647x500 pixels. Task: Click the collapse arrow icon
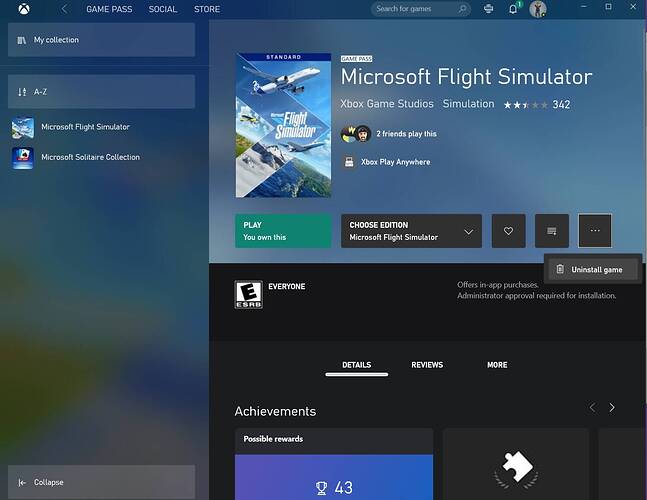click(22, 482)
